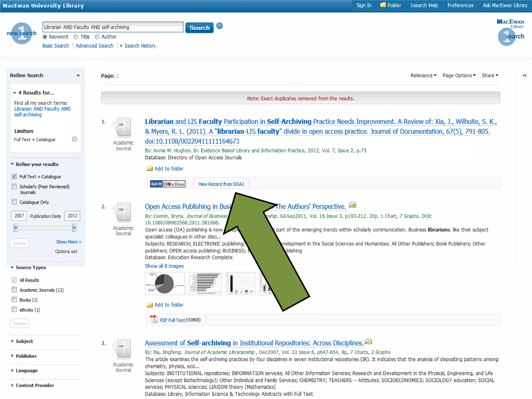Open the Advanced Search link
This screenshot has height=399, width=532.
pos(94,46)
